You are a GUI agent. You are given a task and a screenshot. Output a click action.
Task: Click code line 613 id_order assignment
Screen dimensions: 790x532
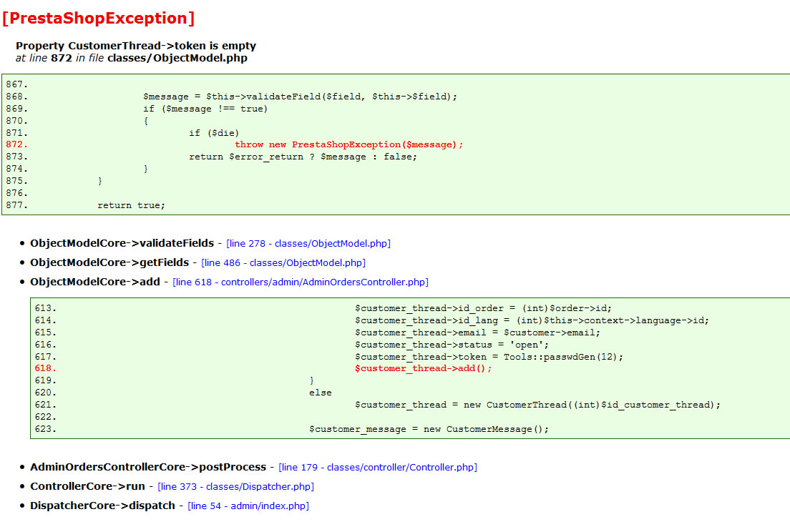483,308
